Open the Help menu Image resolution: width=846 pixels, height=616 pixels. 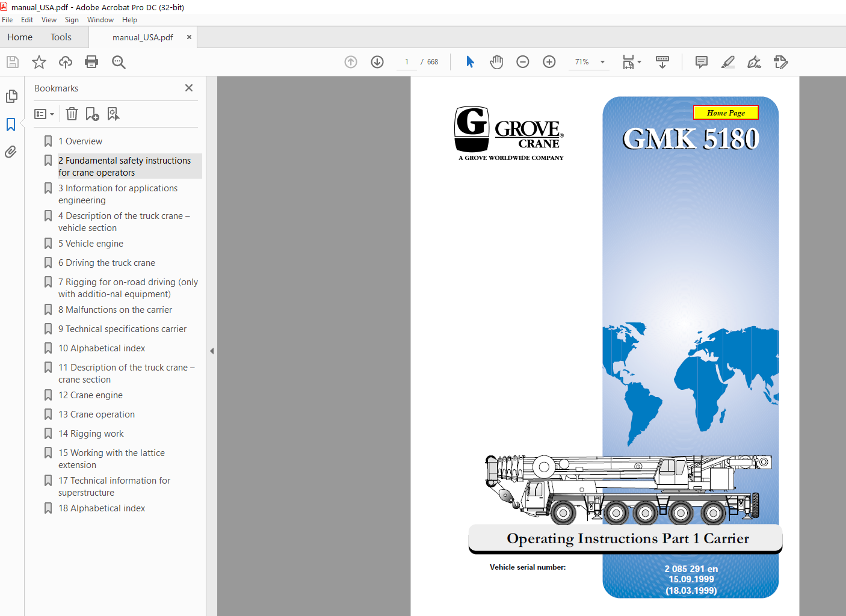click(129, 20)
